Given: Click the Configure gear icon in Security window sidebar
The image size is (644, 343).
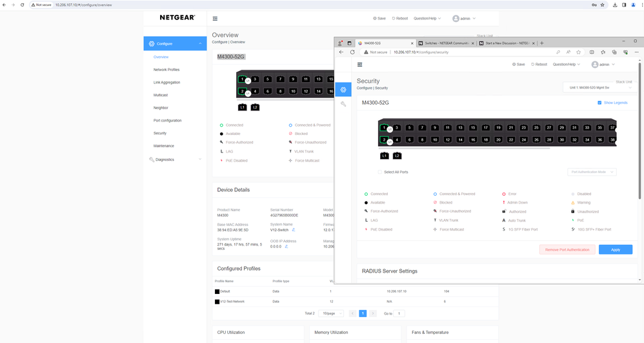Looking at the screenshot, I should pyautogui.click(x=343, y=90).
